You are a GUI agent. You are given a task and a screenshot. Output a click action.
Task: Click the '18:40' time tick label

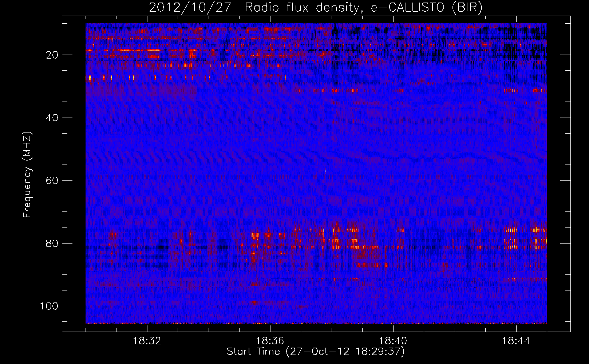pyautogui.click(x=393, y=341)
